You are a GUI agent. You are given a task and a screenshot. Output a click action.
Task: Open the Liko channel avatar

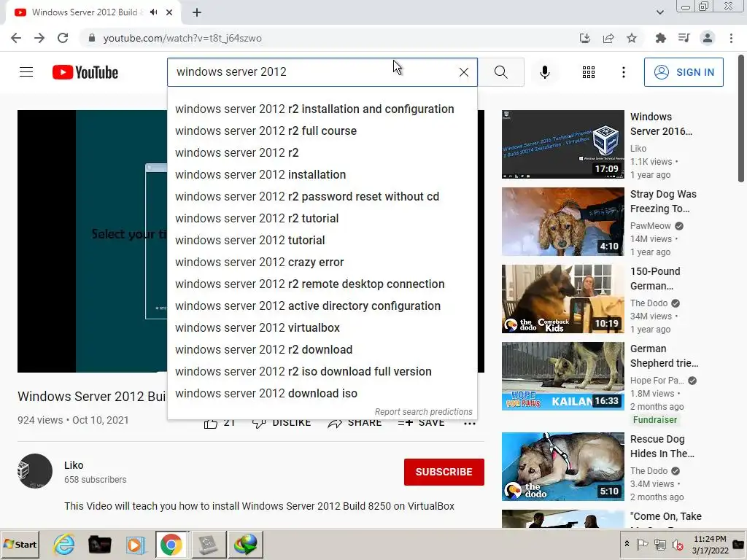pyautogui.click(x=35, y=471)
